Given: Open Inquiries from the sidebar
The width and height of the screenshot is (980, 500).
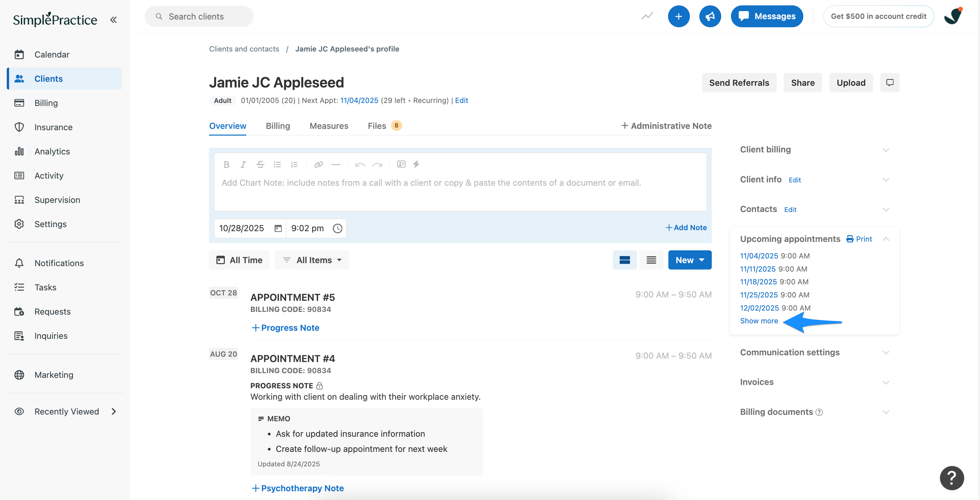Looking at the screenshot, I should click(x=64, y=336).
